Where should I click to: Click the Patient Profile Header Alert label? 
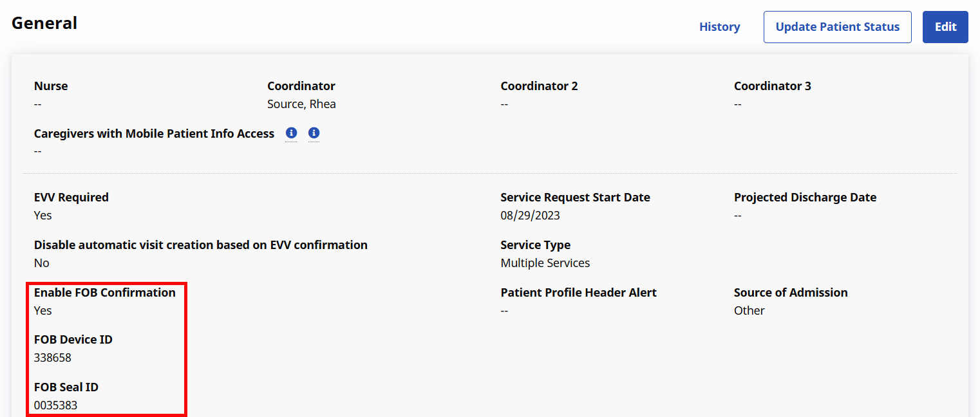[578, 292]
